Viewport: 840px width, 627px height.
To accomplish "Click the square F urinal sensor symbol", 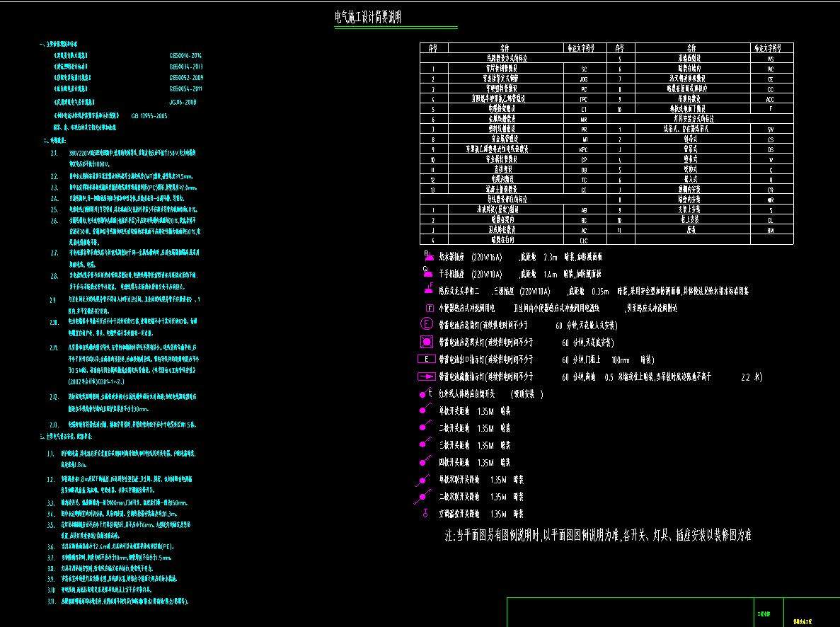I will click(x=429, y=308).
